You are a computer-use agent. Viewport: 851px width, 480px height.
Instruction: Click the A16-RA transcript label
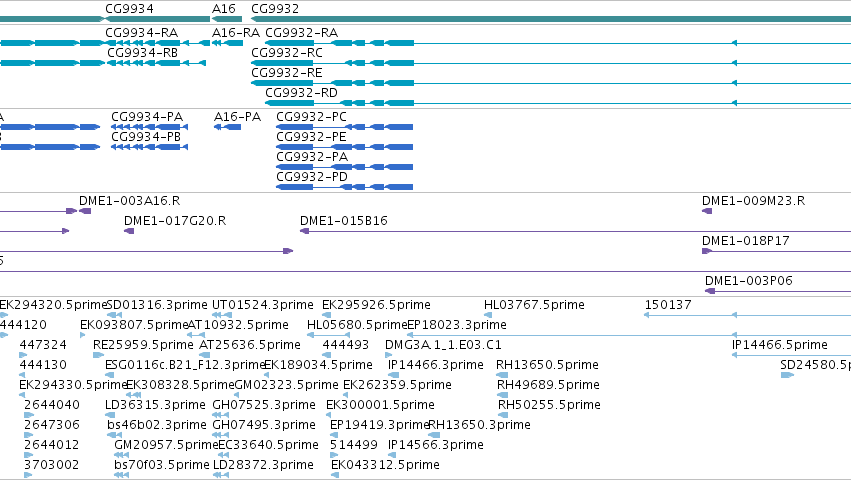tap(236, 33)
